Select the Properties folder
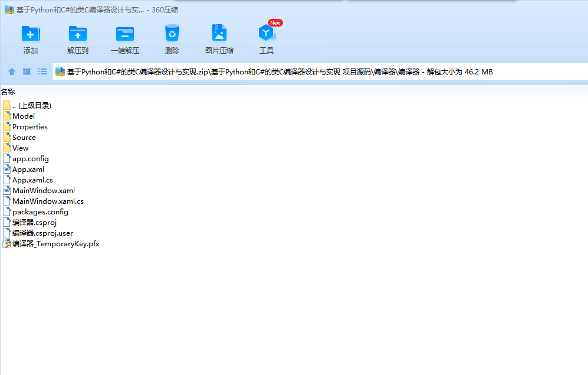 (x=25, y=127)
